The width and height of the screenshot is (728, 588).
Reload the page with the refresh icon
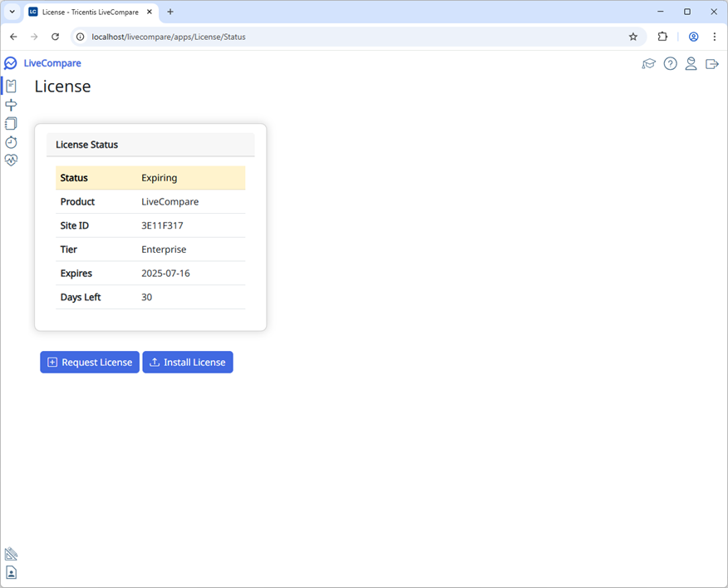click(55, 37)
